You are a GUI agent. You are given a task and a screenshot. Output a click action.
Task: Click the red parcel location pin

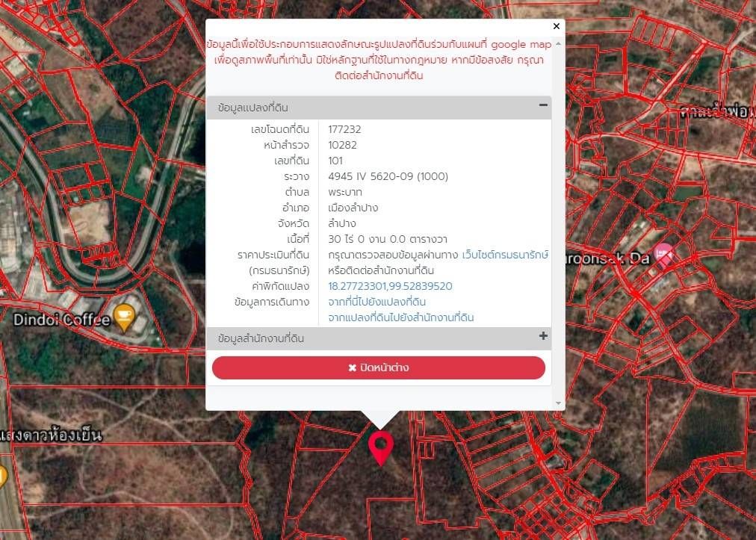381,447
